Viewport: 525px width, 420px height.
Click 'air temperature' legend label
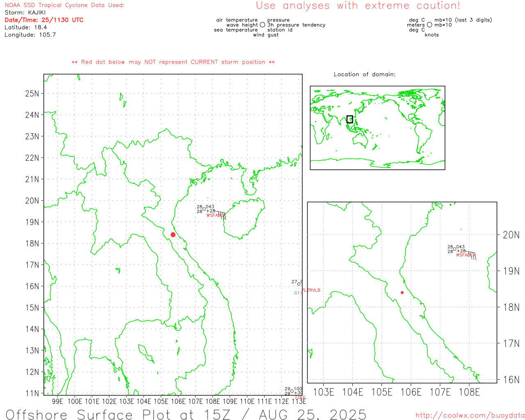(237, 20)
